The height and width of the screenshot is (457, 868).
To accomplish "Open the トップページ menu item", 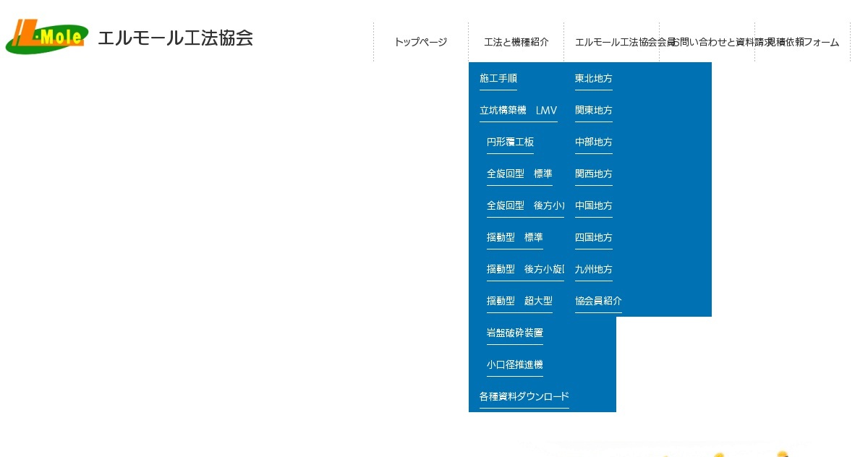I will coord(420,42).
